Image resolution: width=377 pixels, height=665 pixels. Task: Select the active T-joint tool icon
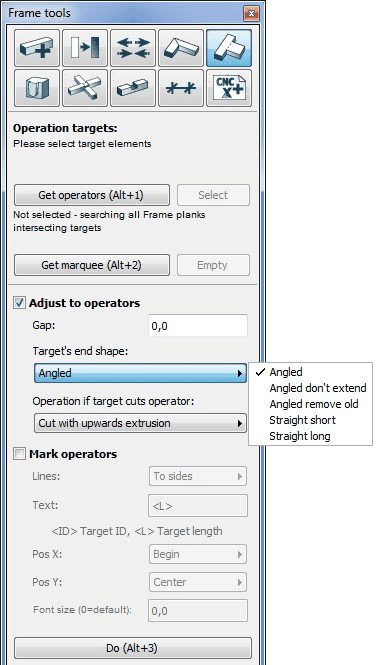229,48
